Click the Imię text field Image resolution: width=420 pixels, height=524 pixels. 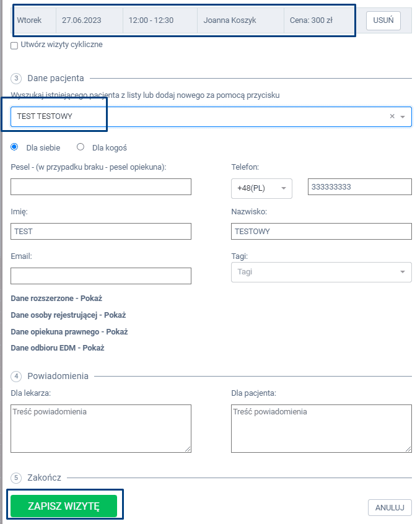pos(101,232)
